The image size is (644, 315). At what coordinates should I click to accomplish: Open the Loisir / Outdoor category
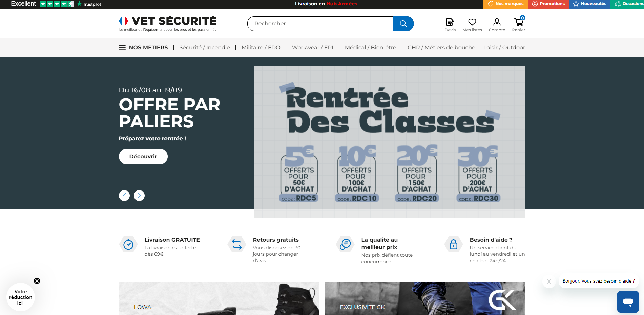pos(504,48)
